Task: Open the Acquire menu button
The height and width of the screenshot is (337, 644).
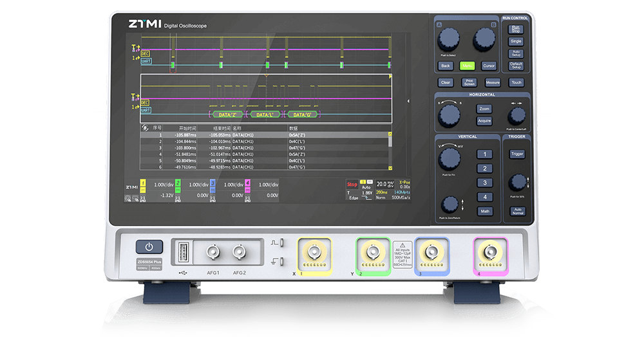Action: (x=484, y=121)
